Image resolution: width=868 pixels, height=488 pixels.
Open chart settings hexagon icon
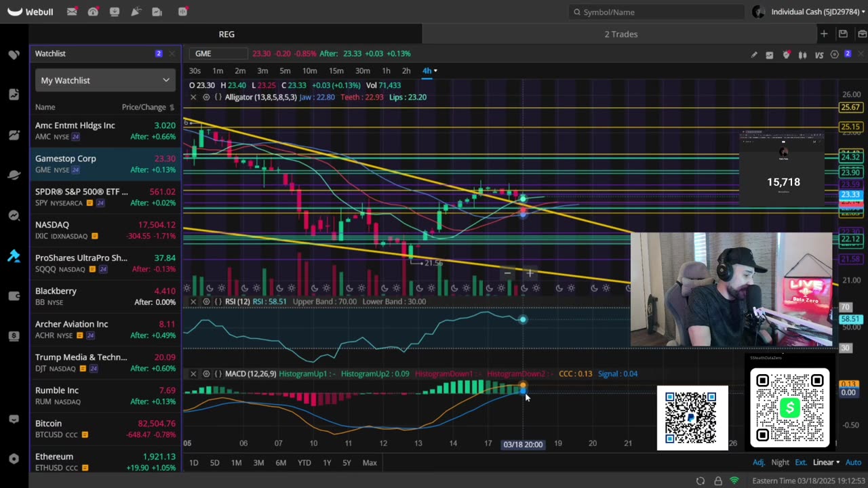pos(835,55)
